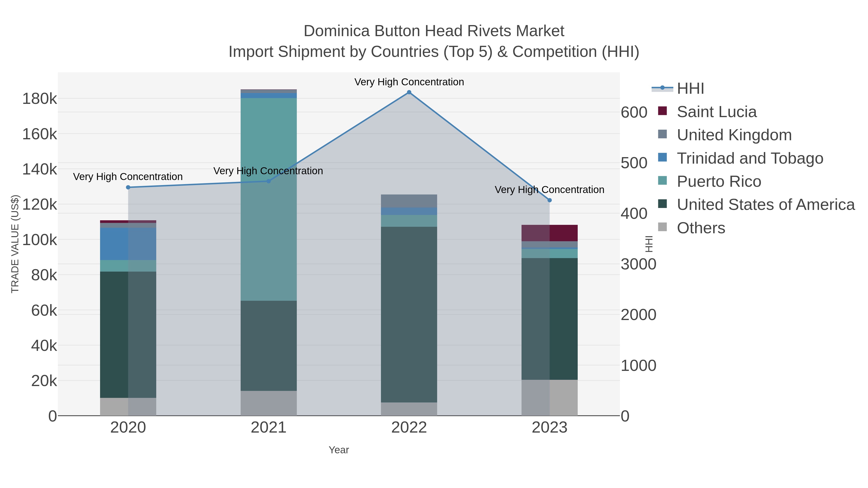The image size is (868, 488).
Task: Click the 2020 Trinidad and Tobago bar segment
Action: (128, 244)
